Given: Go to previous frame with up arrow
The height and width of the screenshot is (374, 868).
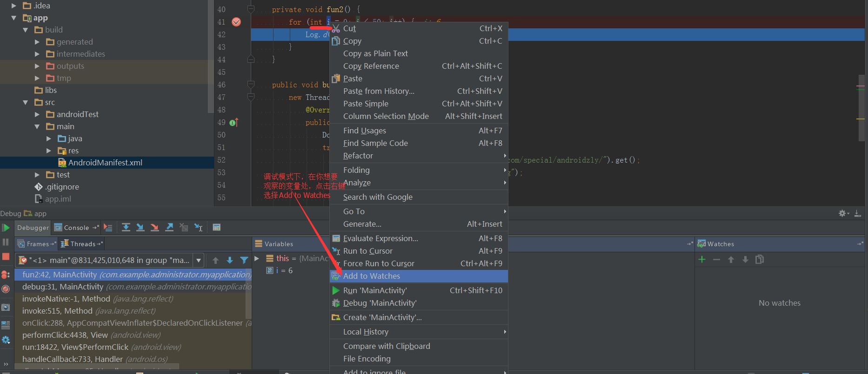Looking at the screenshot, I should click(x=215, y=260).
